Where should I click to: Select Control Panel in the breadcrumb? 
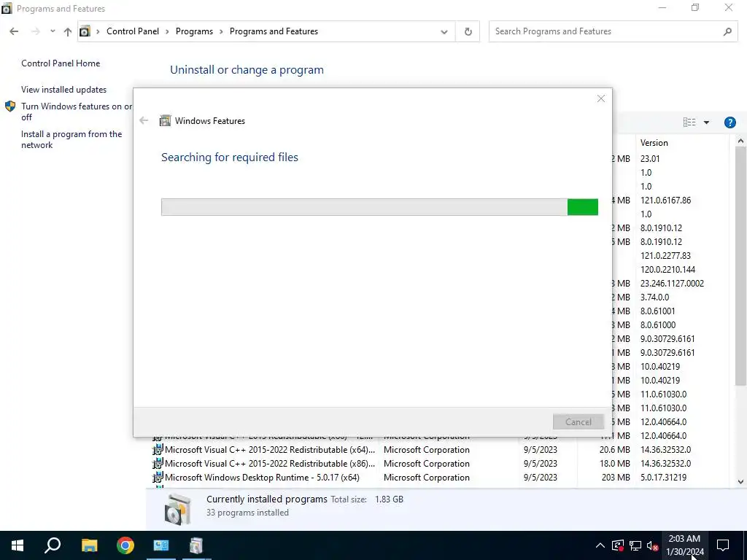[x=133, y=31]
